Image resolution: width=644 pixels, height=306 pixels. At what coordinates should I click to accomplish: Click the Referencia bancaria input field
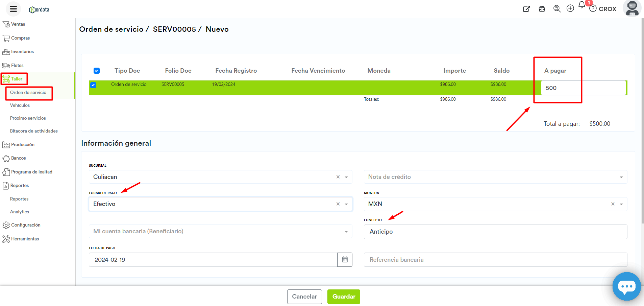click(x=495, y=260)
